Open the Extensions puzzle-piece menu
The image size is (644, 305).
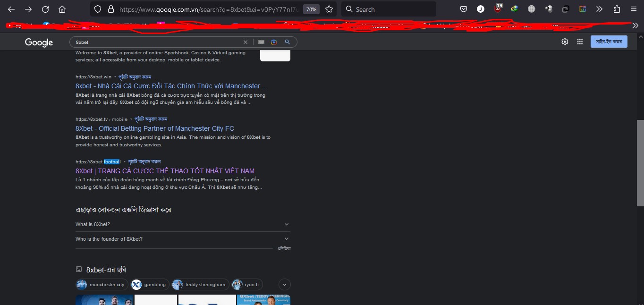click(x=617, y=9)
